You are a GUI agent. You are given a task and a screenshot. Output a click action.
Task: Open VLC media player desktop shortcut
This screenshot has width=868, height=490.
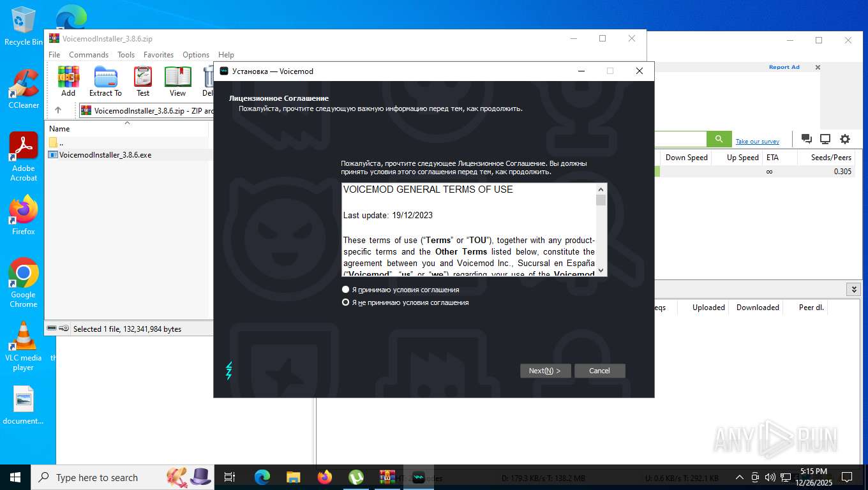tap(24, 346)
